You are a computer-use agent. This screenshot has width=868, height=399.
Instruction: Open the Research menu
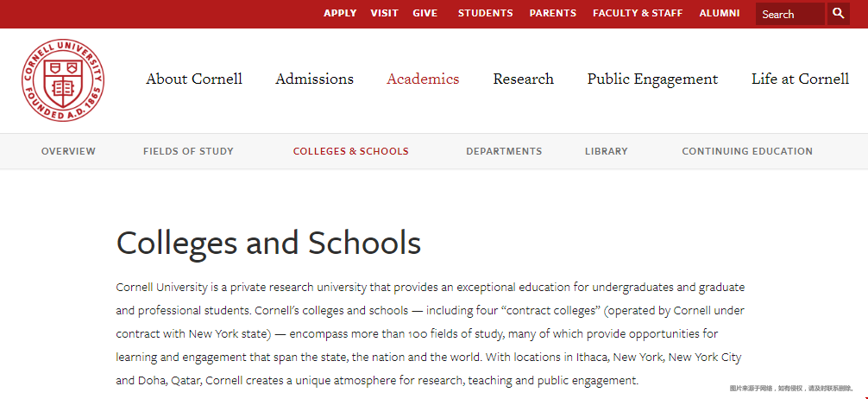523,79
